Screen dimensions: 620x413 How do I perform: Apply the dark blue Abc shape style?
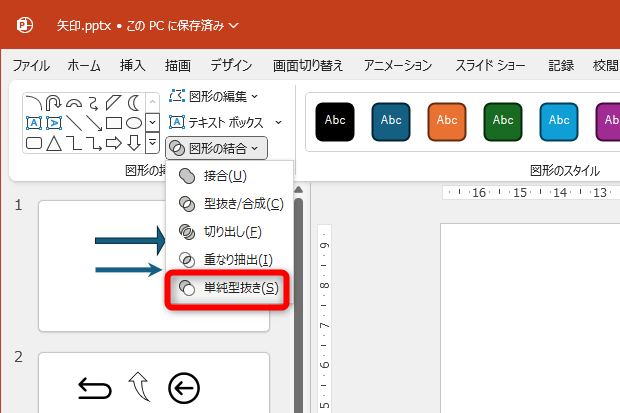pyautogui.click(x=391, y=121)
